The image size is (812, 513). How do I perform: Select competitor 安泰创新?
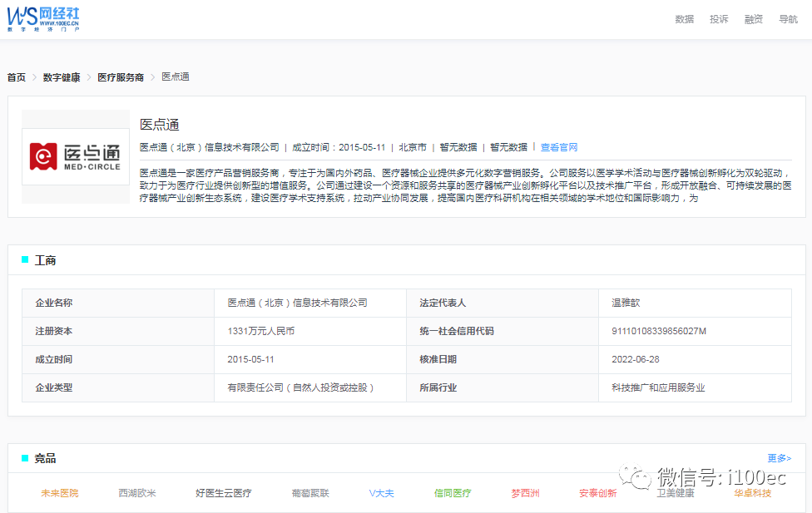[598, 493]
